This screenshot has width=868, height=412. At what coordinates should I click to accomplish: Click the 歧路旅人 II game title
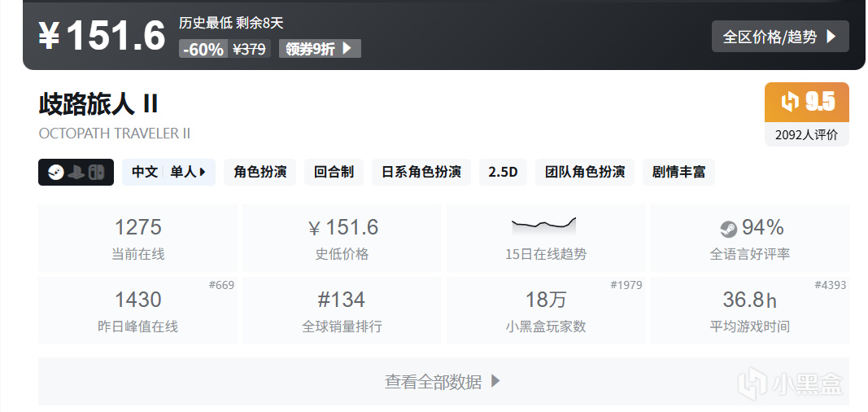(98, 103)
